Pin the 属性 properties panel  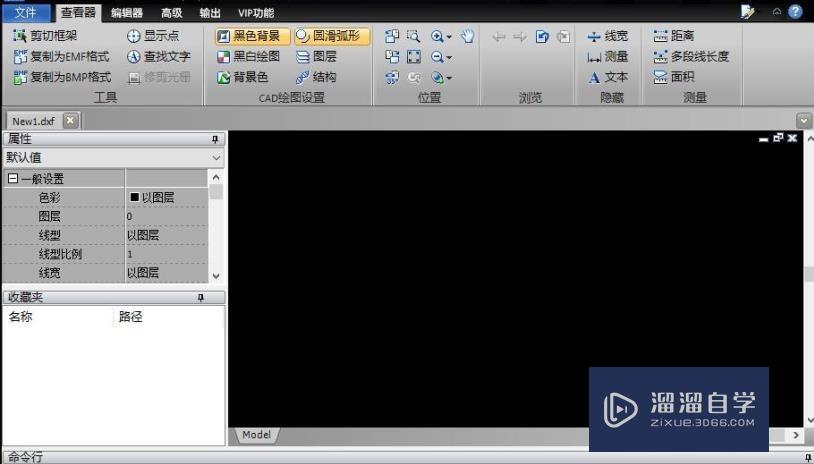click(x=215, y=139)
